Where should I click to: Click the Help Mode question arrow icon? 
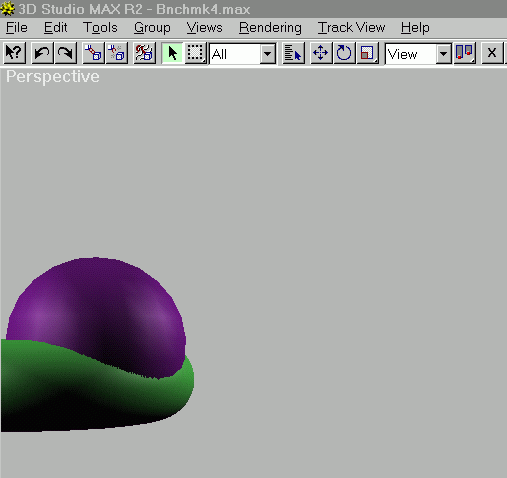pyautogui.click(x=15, y=53)
